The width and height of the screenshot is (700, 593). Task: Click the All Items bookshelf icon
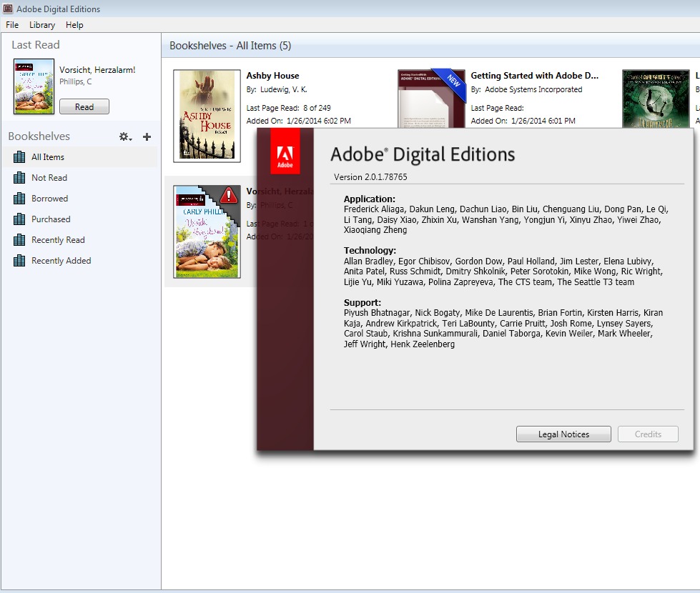19,157
